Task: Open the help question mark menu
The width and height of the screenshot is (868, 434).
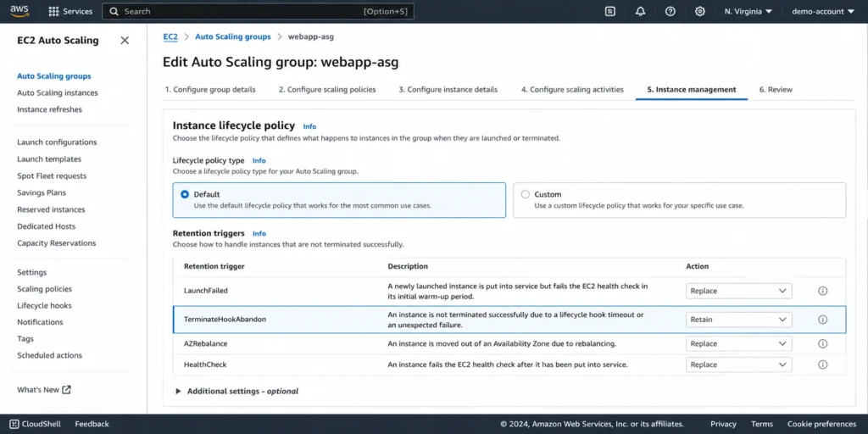Action: tap(670, 12)
